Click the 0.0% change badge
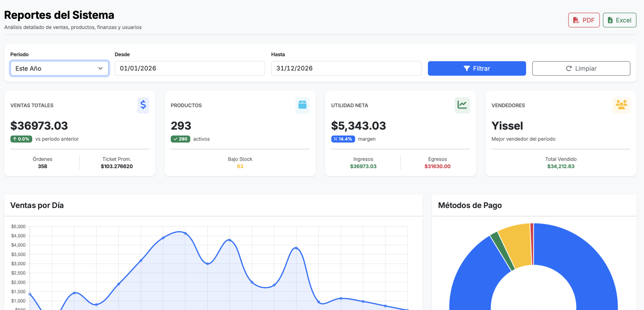 [21, 139]
